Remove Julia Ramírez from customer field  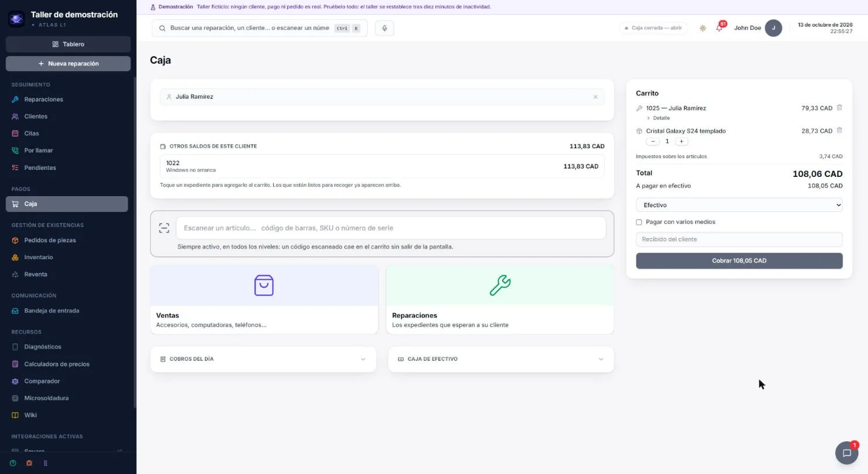click(x=595, y=97)
